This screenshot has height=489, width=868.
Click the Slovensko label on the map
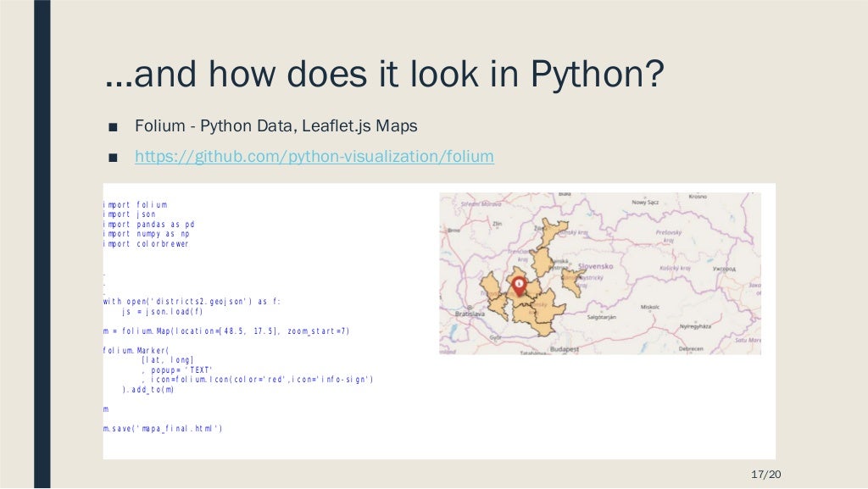pos(596,266)
